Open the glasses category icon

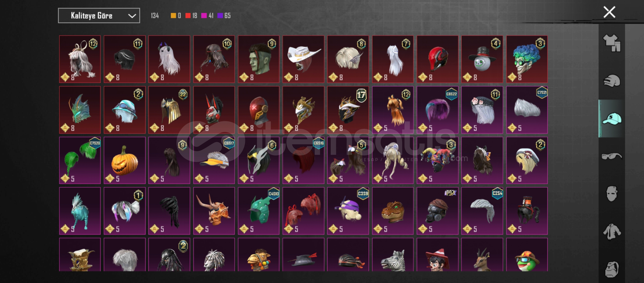[x=612, y=156]
